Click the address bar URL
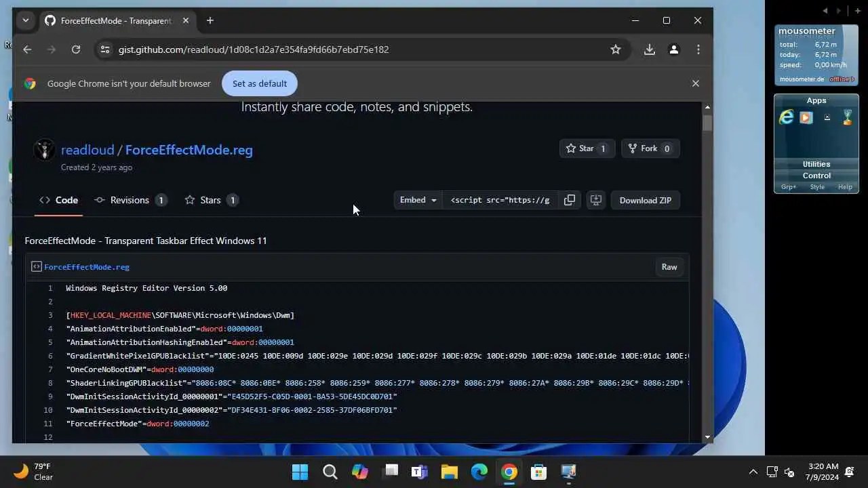Screen dimensions: 868x488 click(x=254, y=49)
